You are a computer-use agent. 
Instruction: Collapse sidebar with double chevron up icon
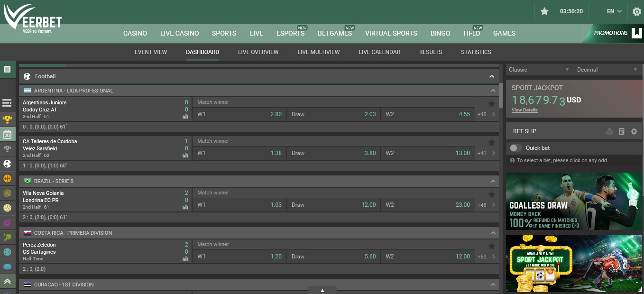[7, 282]
